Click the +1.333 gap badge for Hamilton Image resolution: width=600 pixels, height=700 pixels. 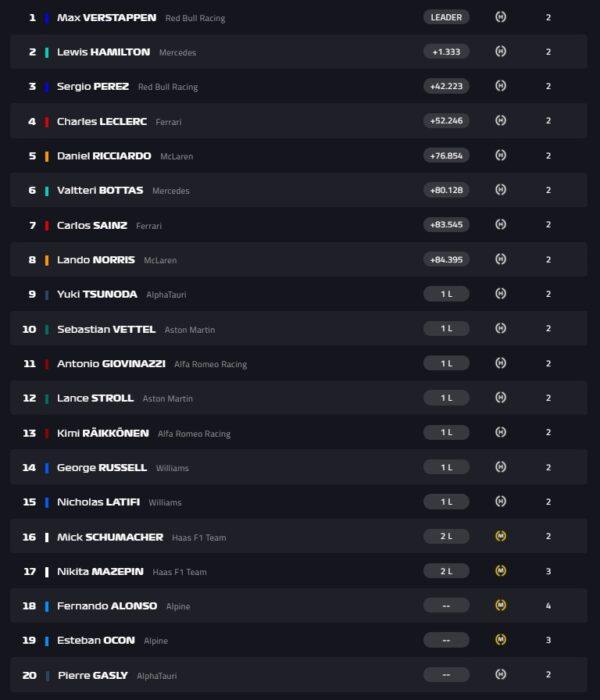coord(446,52)
